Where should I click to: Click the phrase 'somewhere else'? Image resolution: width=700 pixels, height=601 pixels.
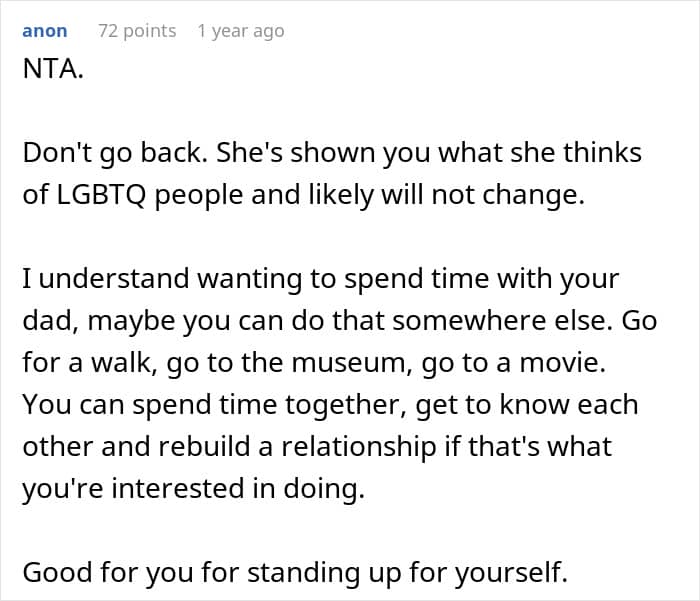pos(522,321)
